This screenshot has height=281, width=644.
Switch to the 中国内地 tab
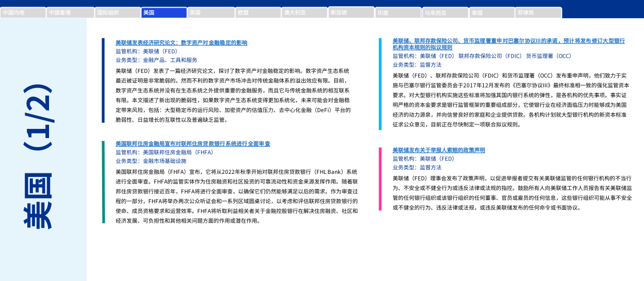point(23,13)
